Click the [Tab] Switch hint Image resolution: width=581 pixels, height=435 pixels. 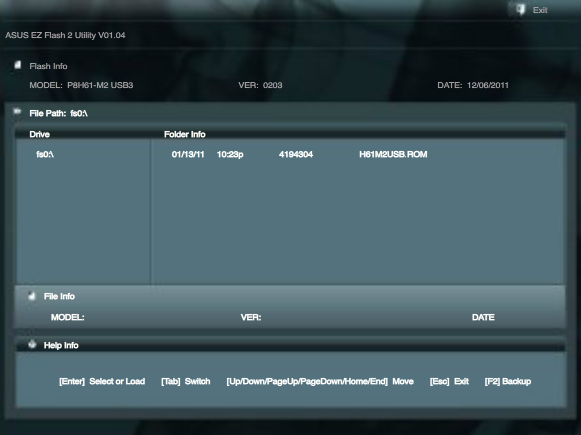186,381
